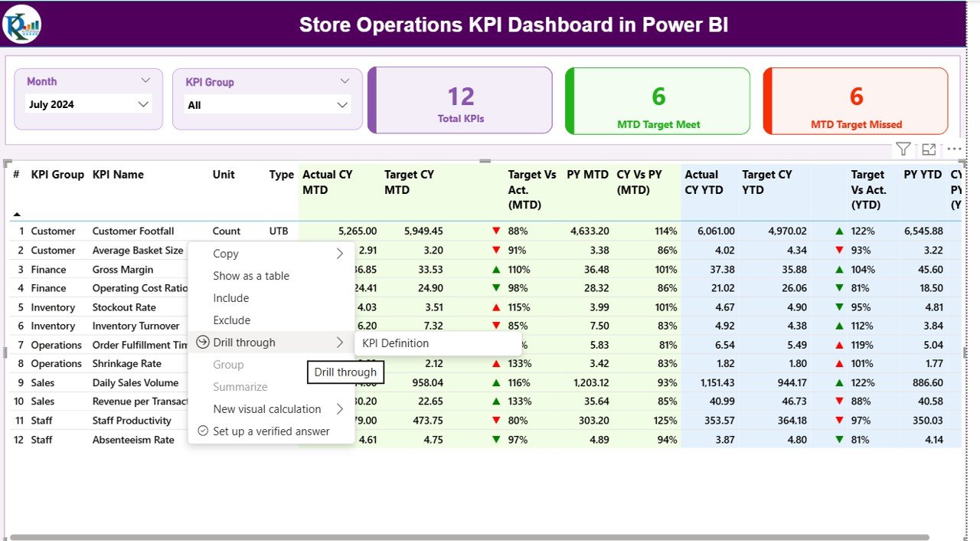Viewport: 980px width, 541px height.
Task: Select KPI Definition drill through target
Action: coord(396,343)
